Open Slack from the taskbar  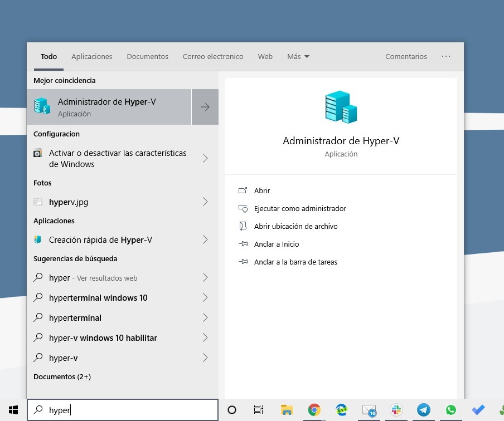pos(396,410)
